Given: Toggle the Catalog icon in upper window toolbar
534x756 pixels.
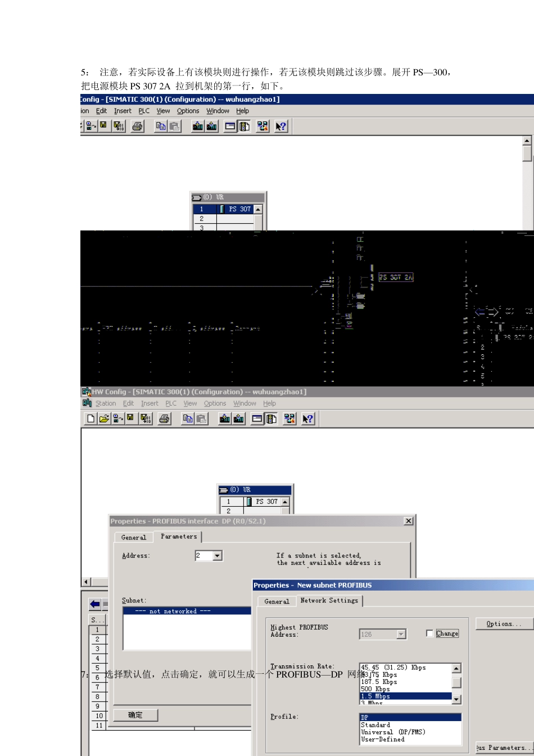Looking at the screenshot, I should click(x=244, y=126).
